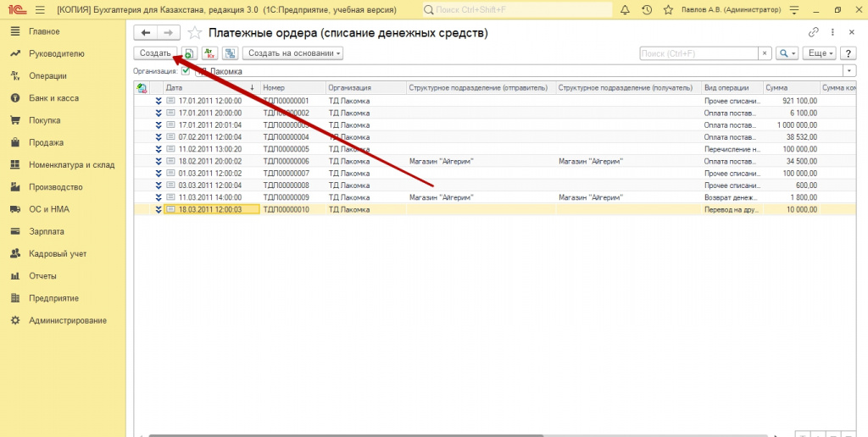Image resolution: width=868 pixels, height=437 pixels.
Task: Click row icon of document ТДЛ00000001
Action: click(170, 102)
